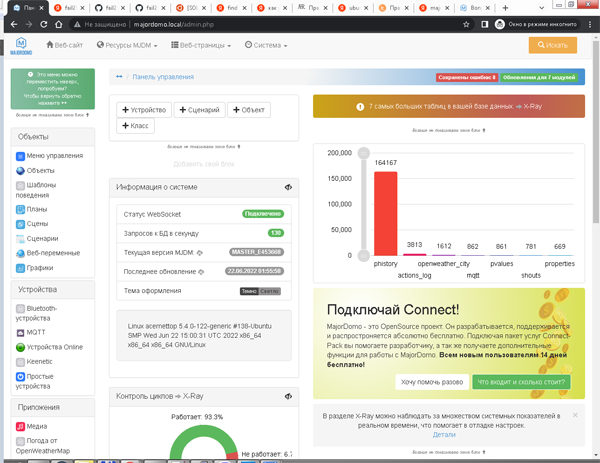Click Что входит и сколько стоит button
The height and width of the screenshot is (463, 600).
coord(521,382)
